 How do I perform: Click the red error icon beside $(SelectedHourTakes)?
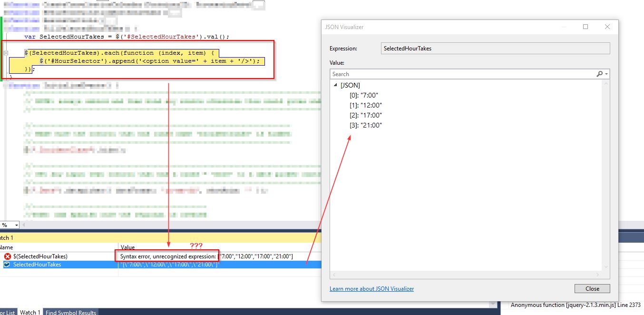coord(7,256)
